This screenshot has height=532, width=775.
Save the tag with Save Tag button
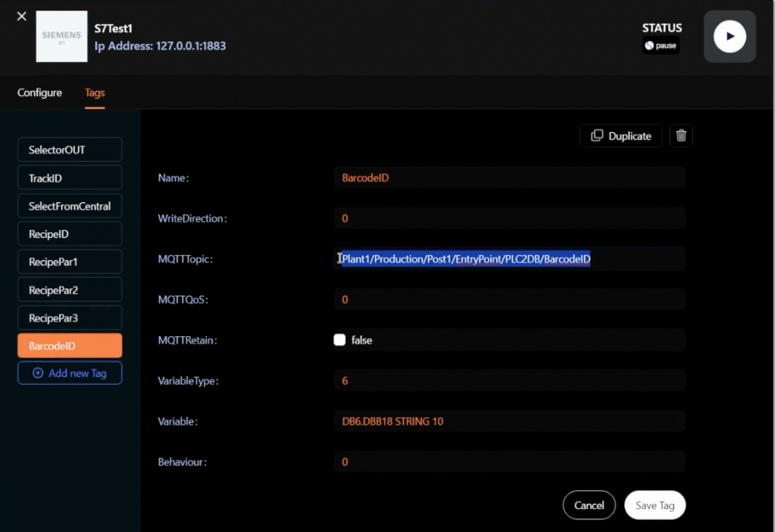(655, 506)
